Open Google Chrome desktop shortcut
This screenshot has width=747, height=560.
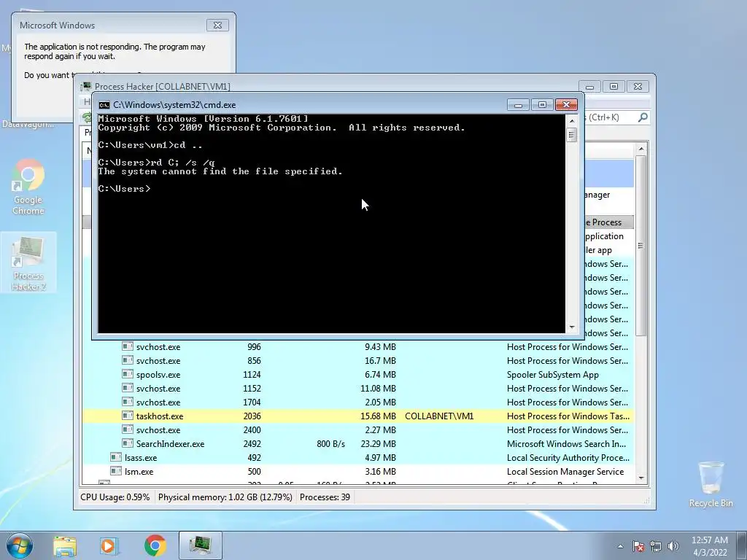[28, 187]
